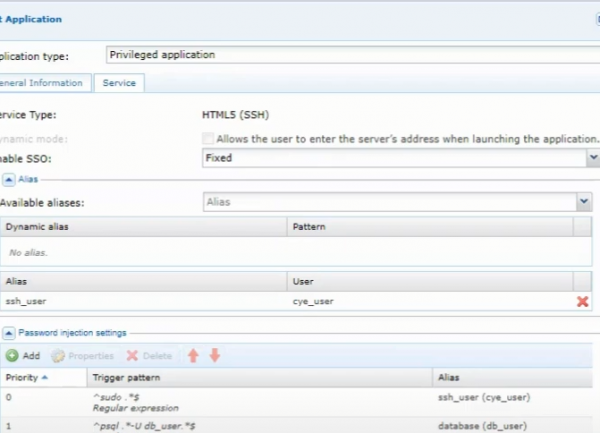Viewport: 600px width, 433px height.
Task: Collapse the Password injection settings section
Action: point(8,332)
